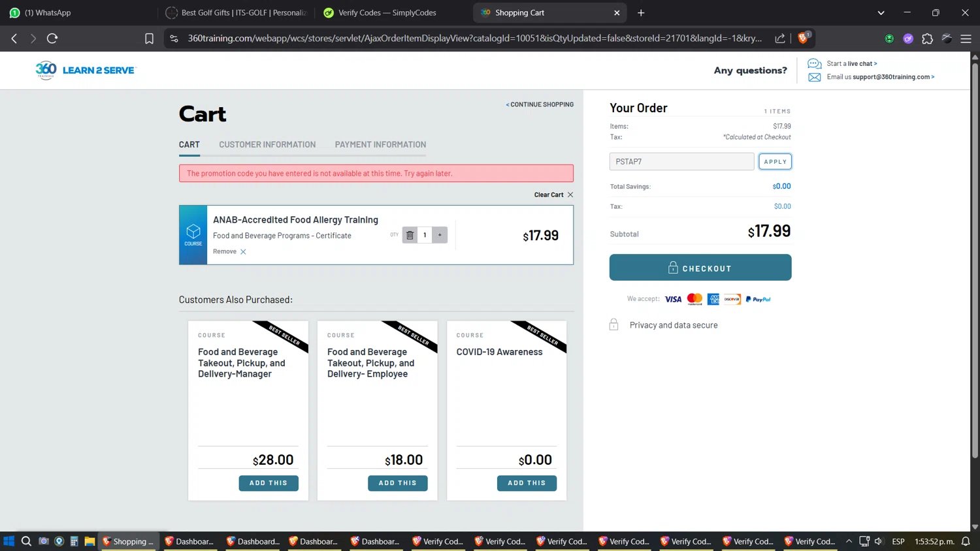Bookmark this page
The height and width of the screenshot is (551, 980).
point(149,39)
